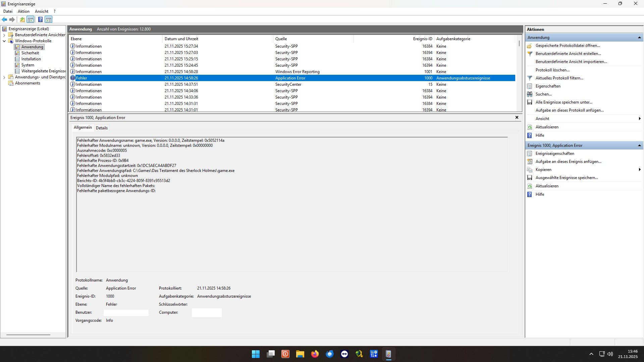Click Protokoll löschen... action

(552, 70)
